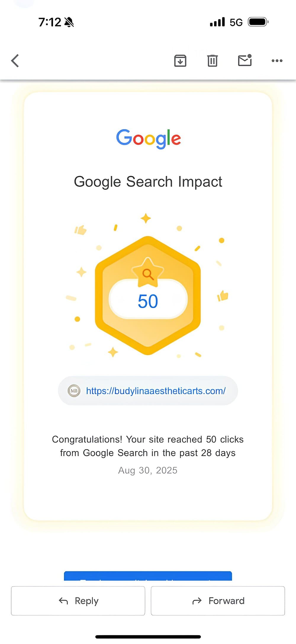
Task: Click the Reply button
Action: click(78, 601)
